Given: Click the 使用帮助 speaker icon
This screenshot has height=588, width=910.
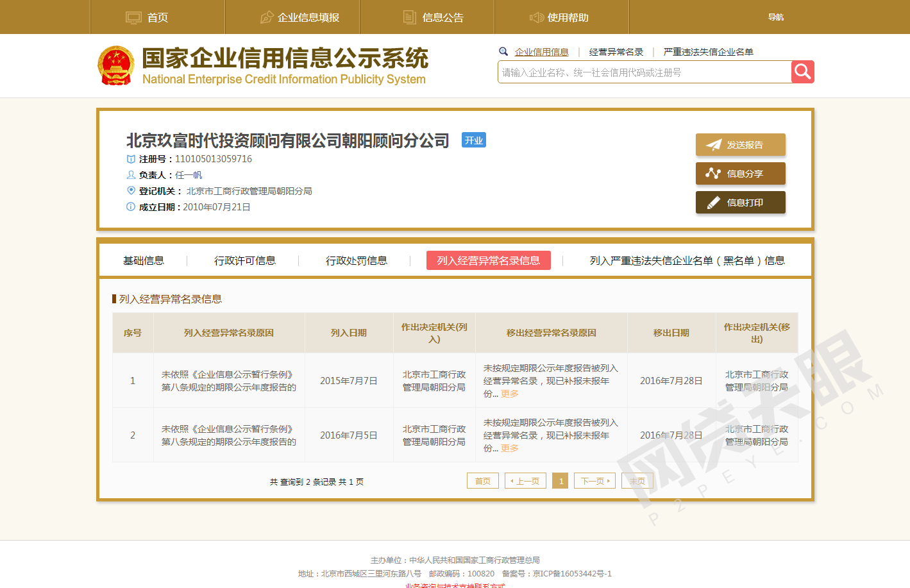Looking at the screenshot, I should (537, 17).
